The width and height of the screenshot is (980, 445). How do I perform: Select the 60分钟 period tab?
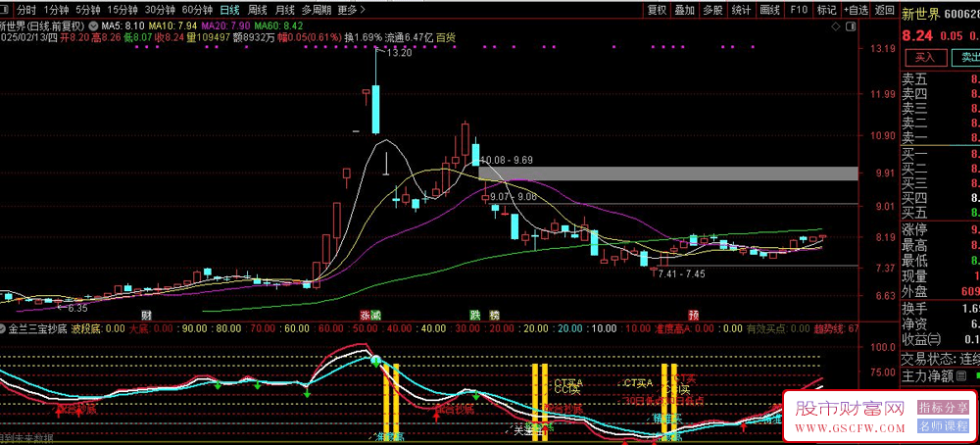click(x=197, y=10)
